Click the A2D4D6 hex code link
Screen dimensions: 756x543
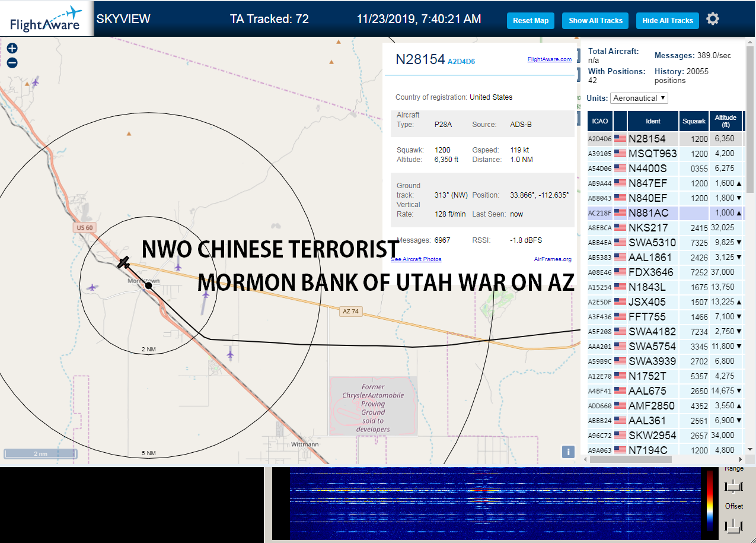(461, 61)
